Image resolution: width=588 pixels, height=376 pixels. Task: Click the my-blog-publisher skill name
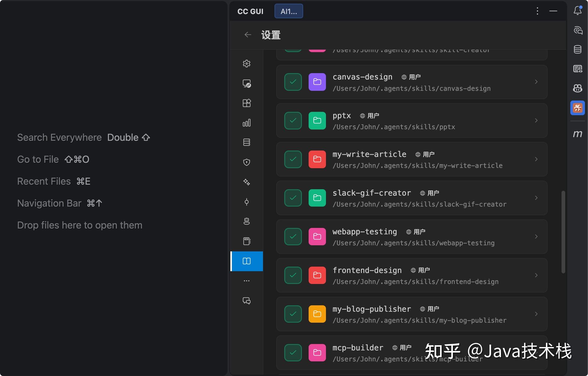tap(372, 309)
